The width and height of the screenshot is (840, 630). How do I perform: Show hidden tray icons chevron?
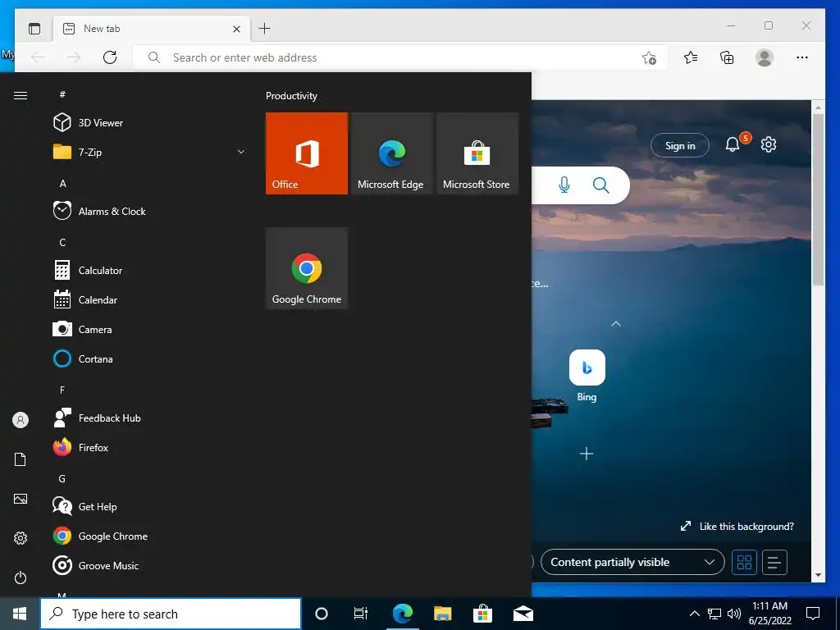pos(694,614)
